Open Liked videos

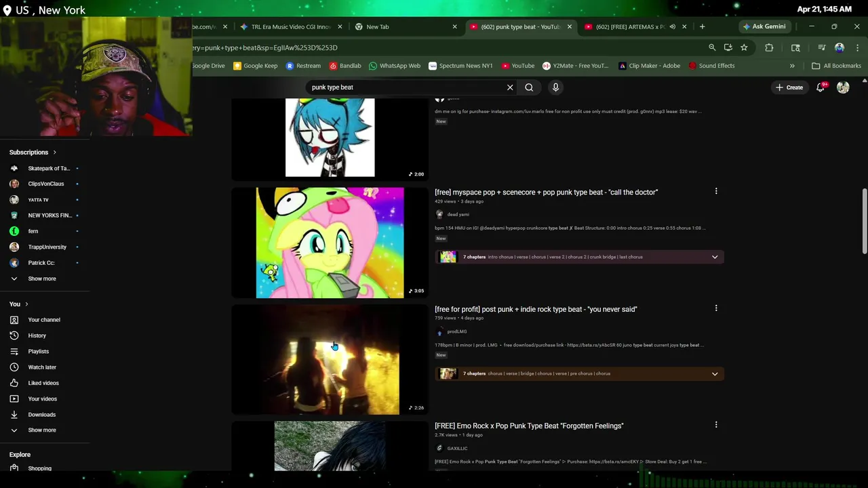coord(45,383)
